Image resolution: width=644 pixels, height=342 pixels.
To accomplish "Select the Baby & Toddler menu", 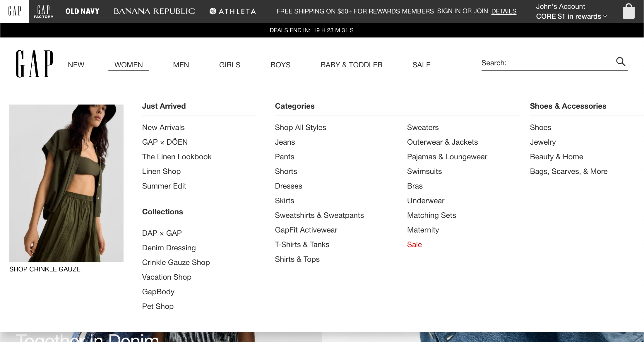I will point(351,65).
